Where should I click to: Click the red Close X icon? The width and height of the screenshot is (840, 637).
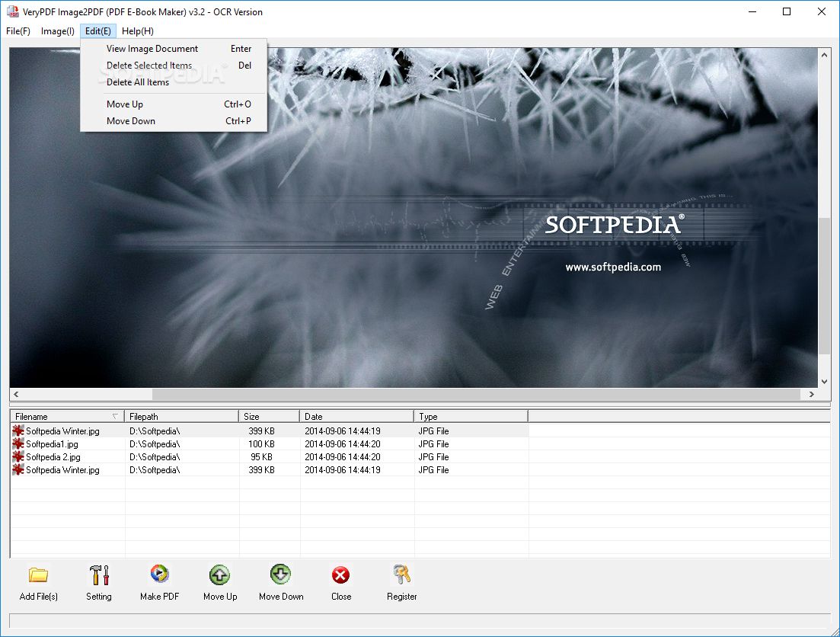(340, 575)
